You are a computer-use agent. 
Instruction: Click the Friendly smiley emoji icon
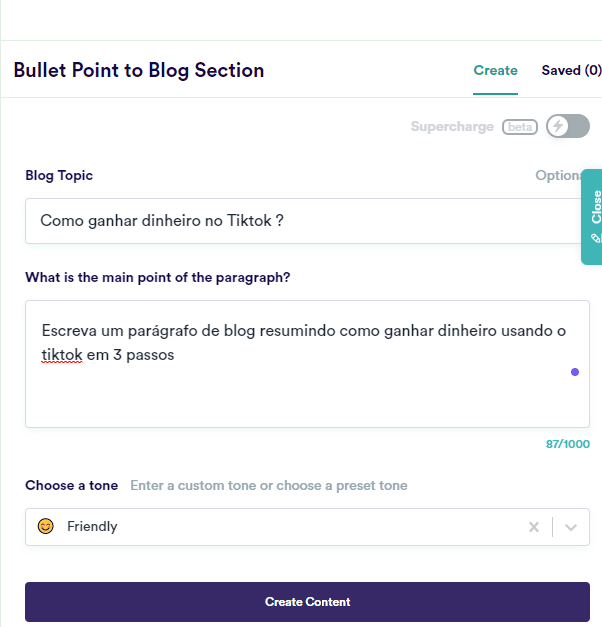point(45,526)
